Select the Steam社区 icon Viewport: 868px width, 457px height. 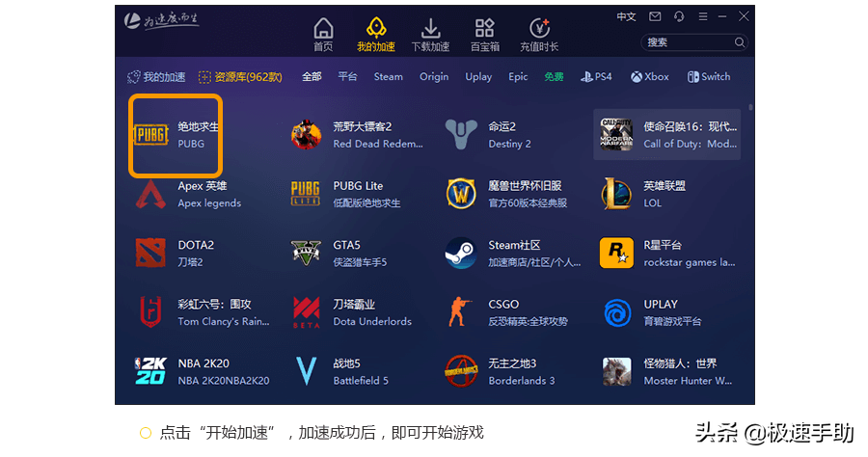pos(461,253)
